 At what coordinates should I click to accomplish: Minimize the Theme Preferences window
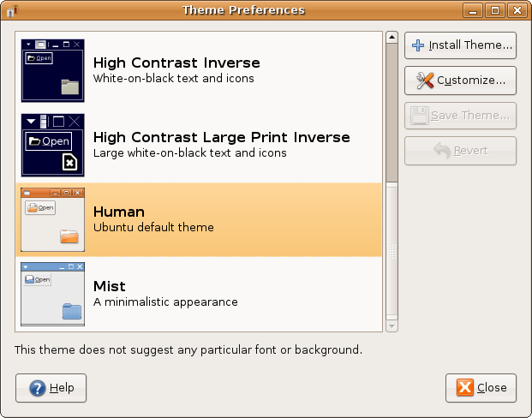[474, 10]
